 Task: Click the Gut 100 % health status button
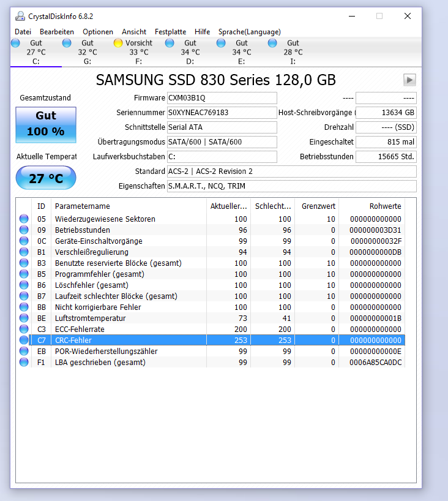pos(46,125)
